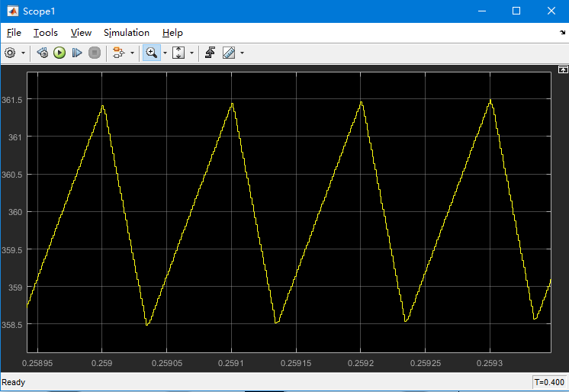
Task: Expand the measurements dropdown arrow
Action: pyautogui.click(x=242, y=53)
